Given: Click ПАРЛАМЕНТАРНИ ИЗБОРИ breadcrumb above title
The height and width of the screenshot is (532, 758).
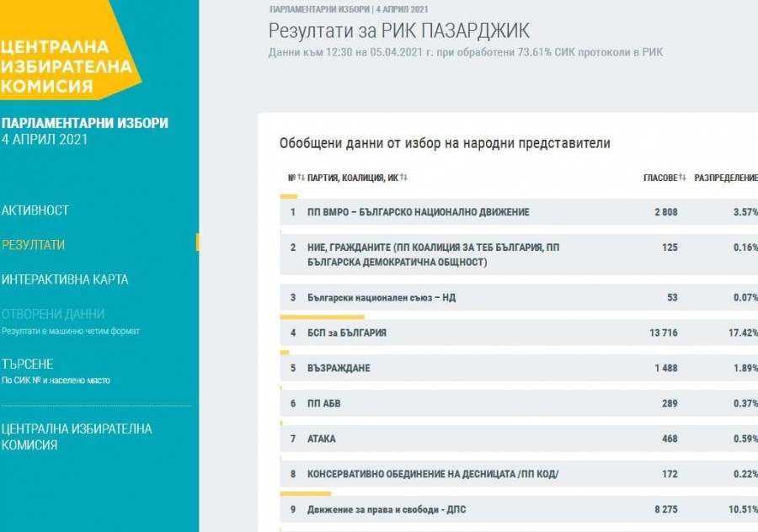Looking at the screenshot, I should coord(319,9).
